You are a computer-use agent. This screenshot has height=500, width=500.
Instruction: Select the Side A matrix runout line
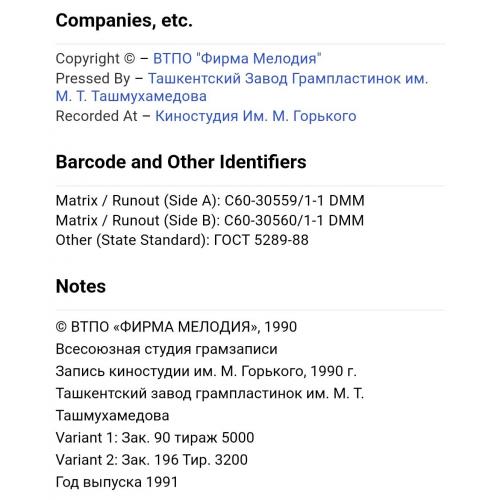(210, 201)
